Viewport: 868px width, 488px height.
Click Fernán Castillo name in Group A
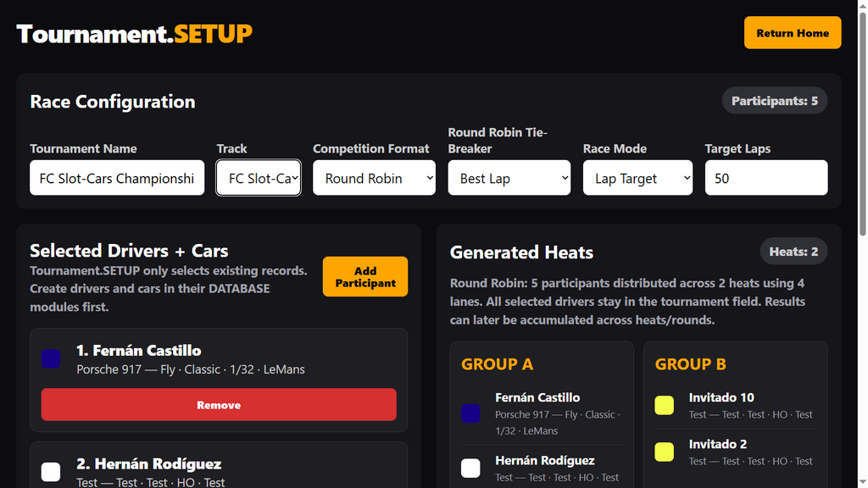537,397
